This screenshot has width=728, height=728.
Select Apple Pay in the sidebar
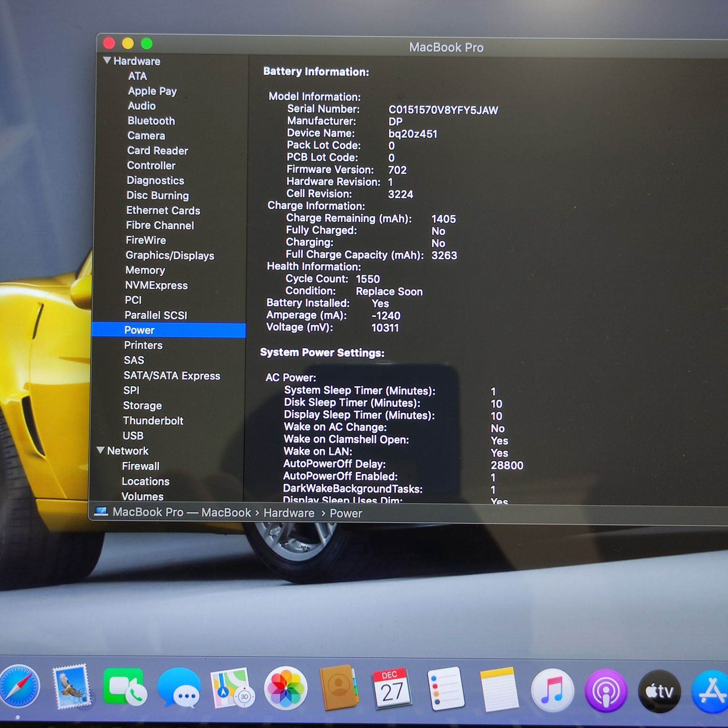click(152, 91)
